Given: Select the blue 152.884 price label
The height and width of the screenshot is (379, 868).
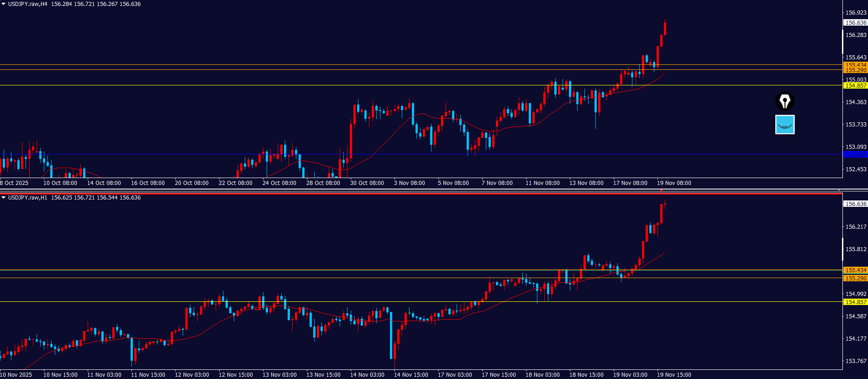Looking at the screenshot, I should [x=855, y=155].
